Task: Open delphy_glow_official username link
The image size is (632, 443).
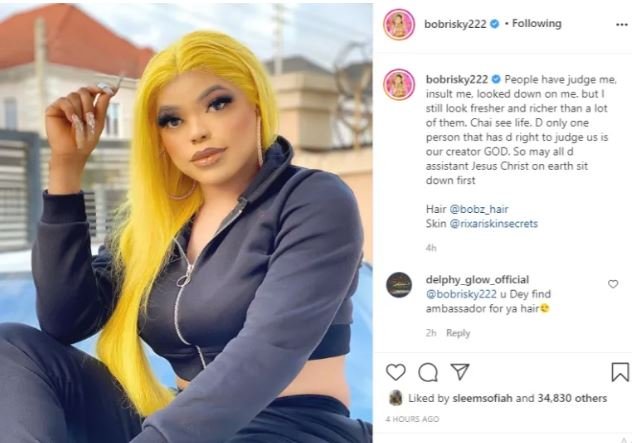Action: 477,280
